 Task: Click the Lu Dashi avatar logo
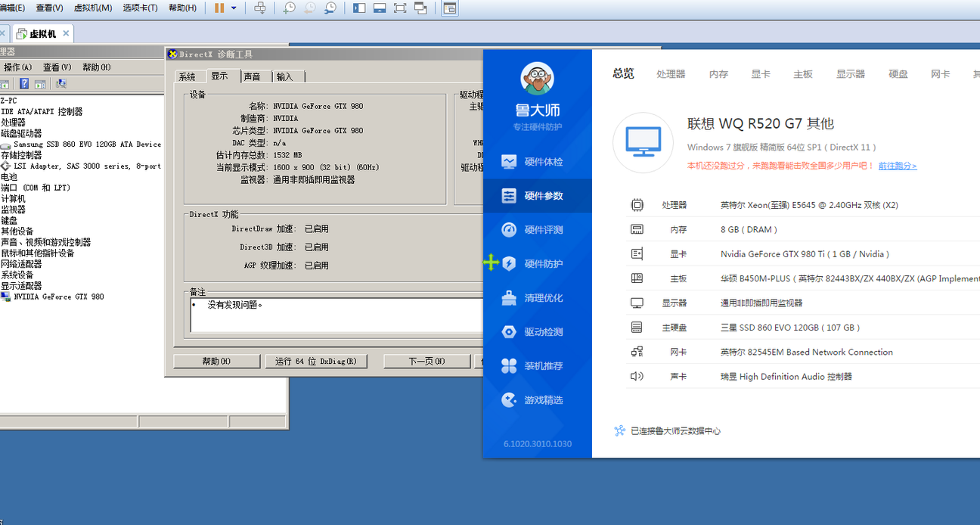pos(538,78)
